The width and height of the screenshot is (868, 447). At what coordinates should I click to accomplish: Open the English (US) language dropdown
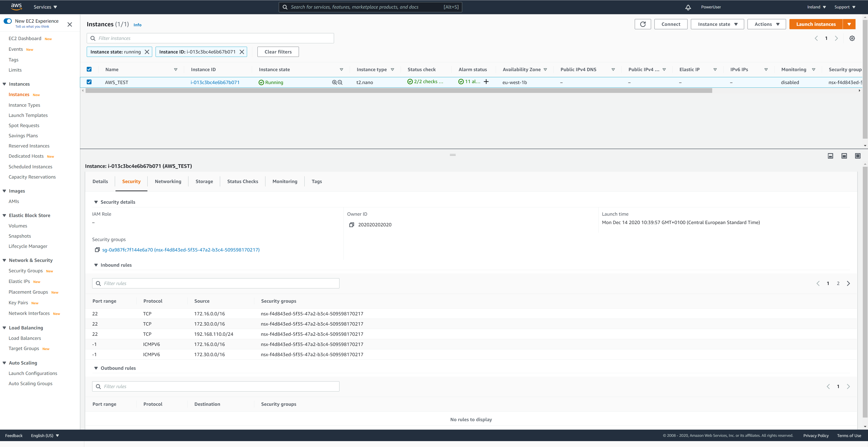(x=45, y=436)
